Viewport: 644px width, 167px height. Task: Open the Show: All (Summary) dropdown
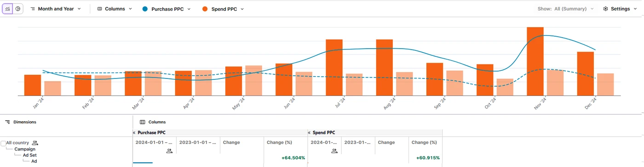pyautogui.click(x=565, y=9)
